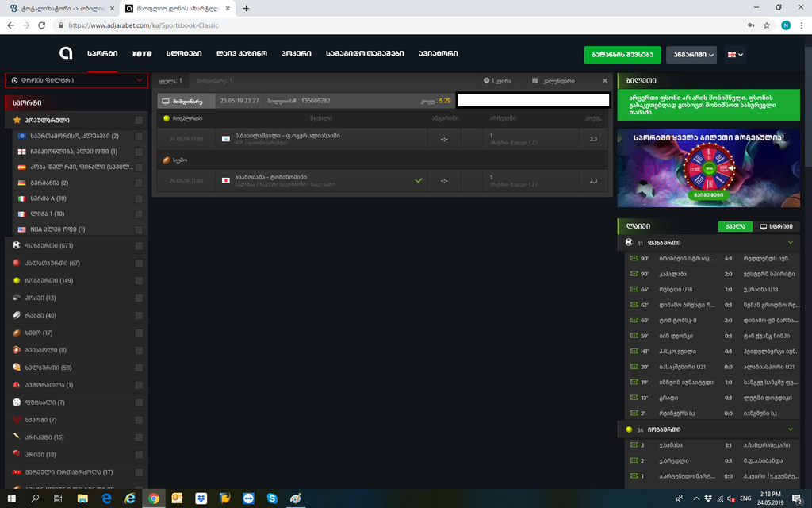Click the cricket bat icon beside კრიკეტი (15)
Viewport: 812px width, 508px height.
[x=17, y=437]
